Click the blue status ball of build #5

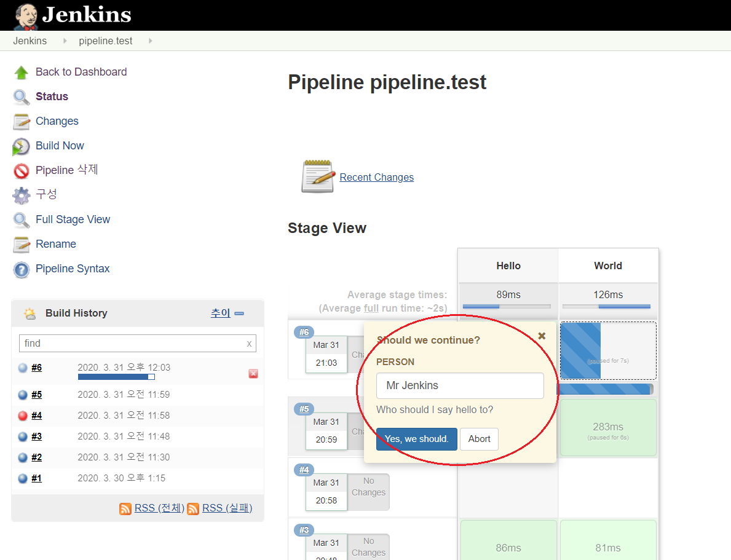click(22, 395)
